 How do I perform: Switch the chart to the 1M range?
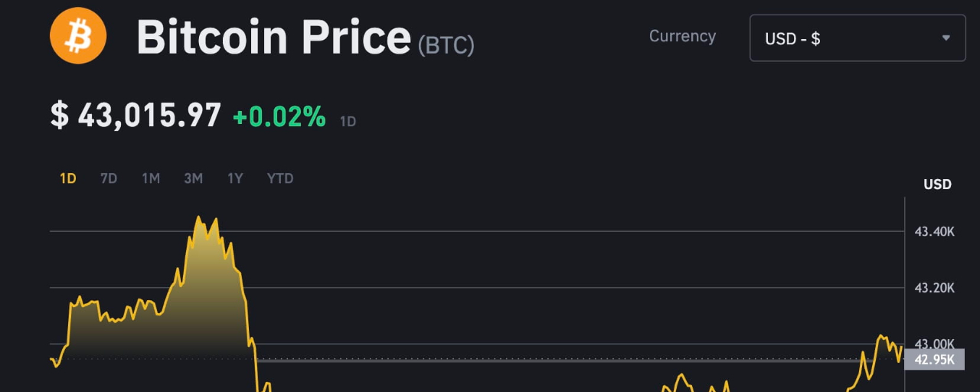point(151,178)
